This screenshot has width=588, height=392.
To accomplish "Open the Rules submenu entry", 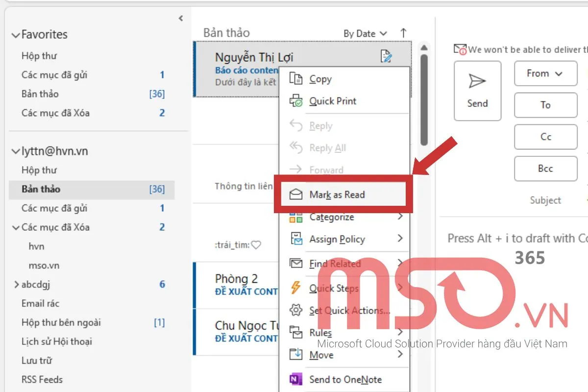I will point(320,333).
